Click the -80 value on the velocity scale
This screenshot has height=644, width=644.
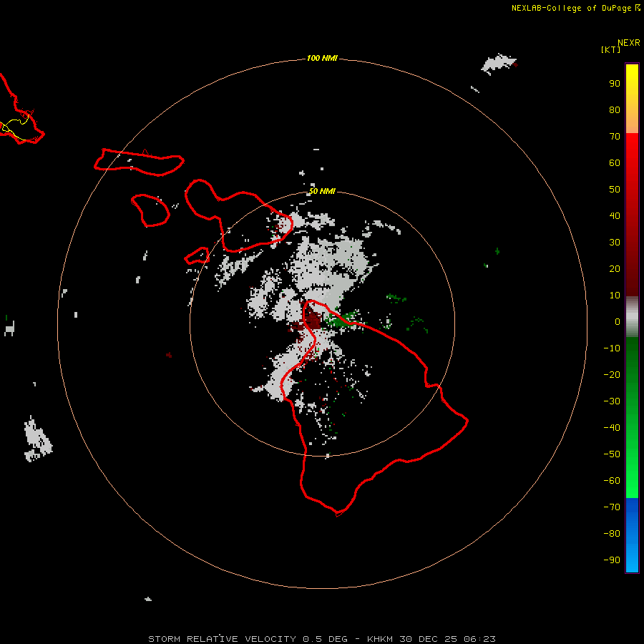pos(612,534)
